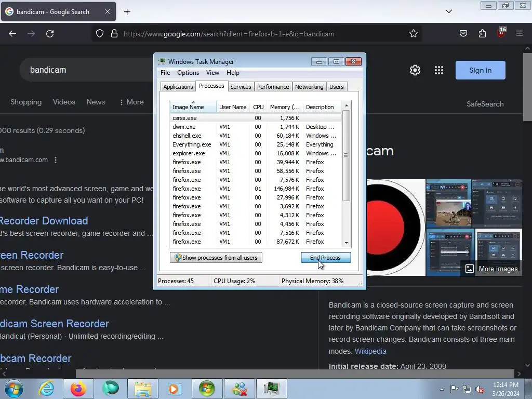Sort processes by User Name column
The image size is (532, 399).
(x=233, y=107)
